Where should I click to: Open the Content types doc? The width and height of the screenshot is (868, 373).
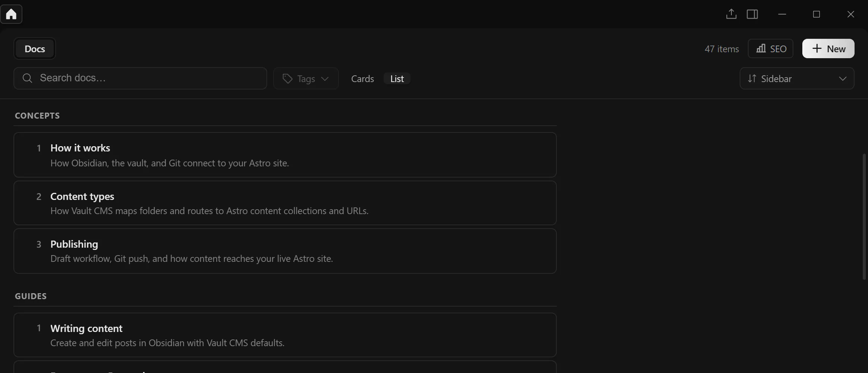coord(285,203)
